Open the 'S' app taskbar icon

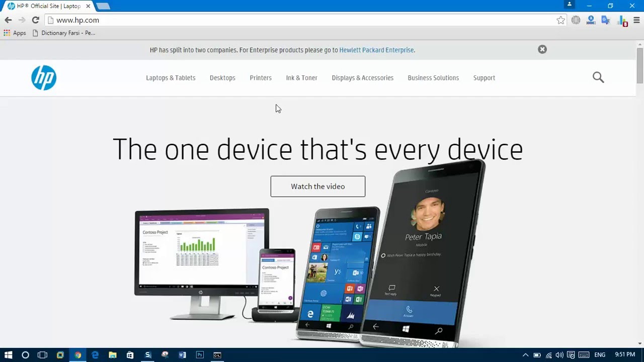click(147, 355)
